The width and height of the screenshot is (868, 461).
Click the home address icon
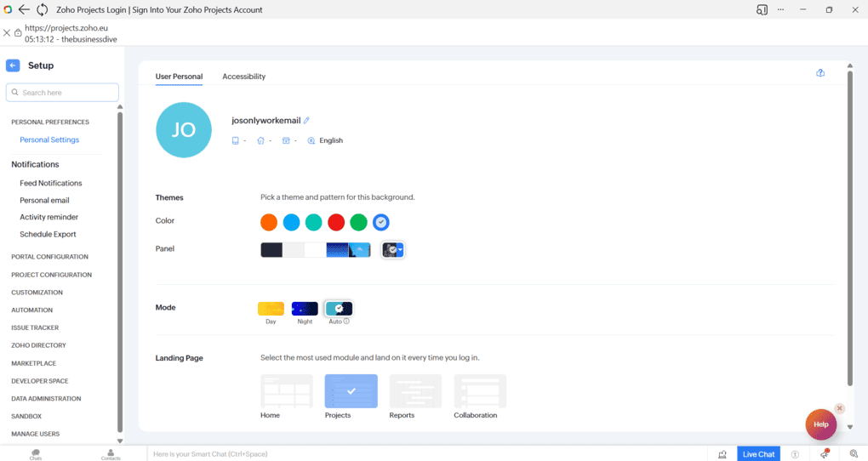[260, 140]
